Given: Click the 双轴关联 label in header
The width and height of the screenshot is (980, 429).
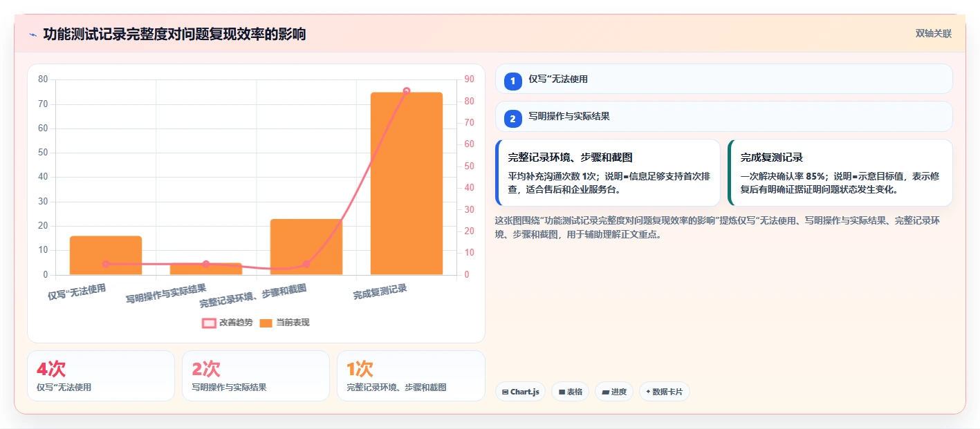Looking at the screenshot, I should 934,34.
